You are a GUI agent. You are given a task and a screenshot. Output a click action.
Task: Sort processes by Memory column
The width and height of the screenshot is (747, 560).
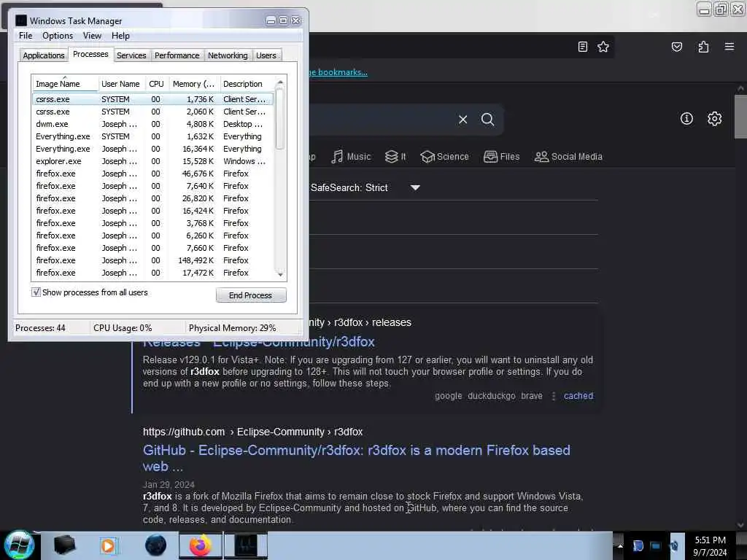click(194, 84)
